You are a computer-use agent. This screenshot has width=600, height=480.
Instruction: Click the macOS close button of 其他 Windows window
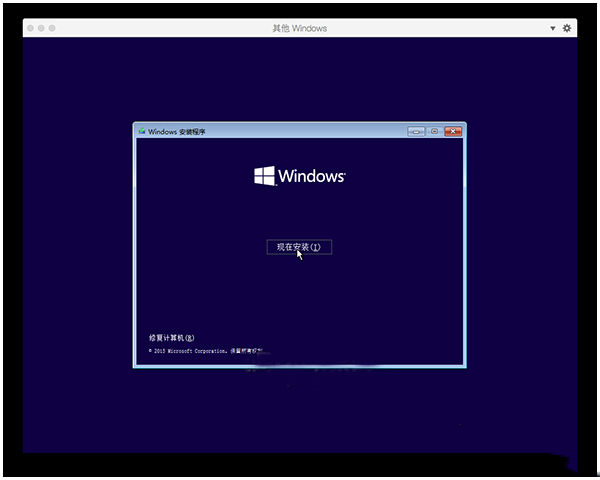pyautogui.click(x=31, y=28)
